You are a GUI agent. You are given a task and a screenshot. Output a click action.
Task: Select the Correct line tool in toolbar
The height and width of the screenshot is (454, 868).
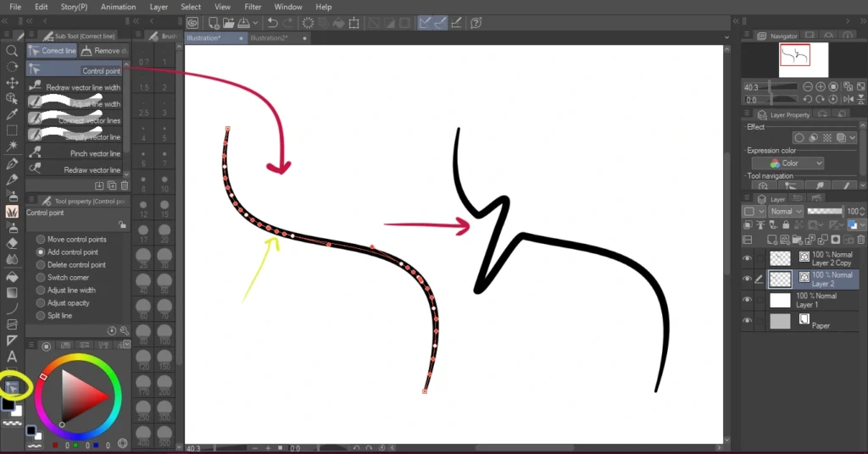(12, 388)
